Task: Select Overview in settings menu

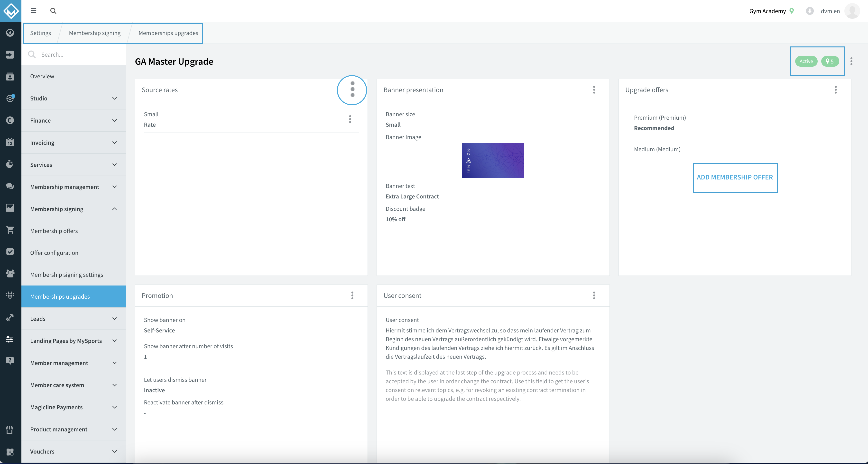Action: tap(74, 76)
